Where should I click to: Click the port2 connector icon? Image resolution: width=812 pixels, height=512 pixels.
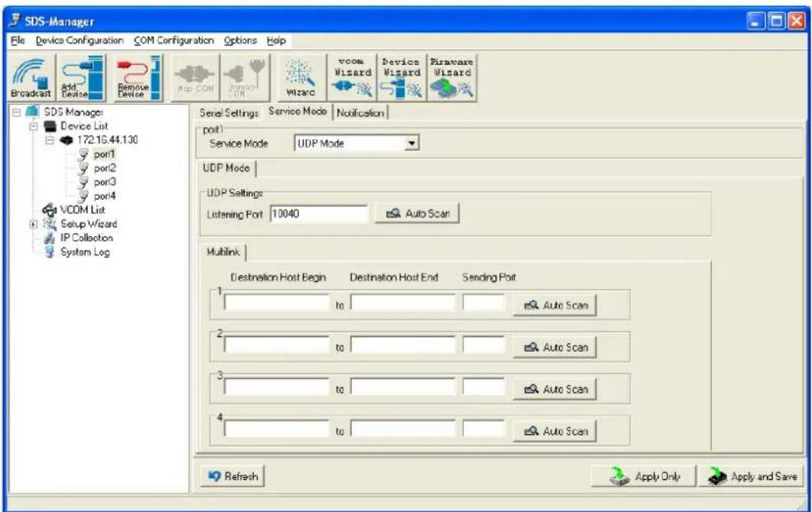point(83,168)
